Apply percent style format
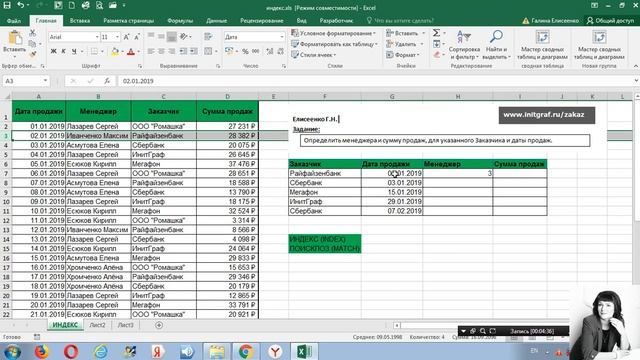The width and height of the screenshot is (640, 360). tap(245, 51)
